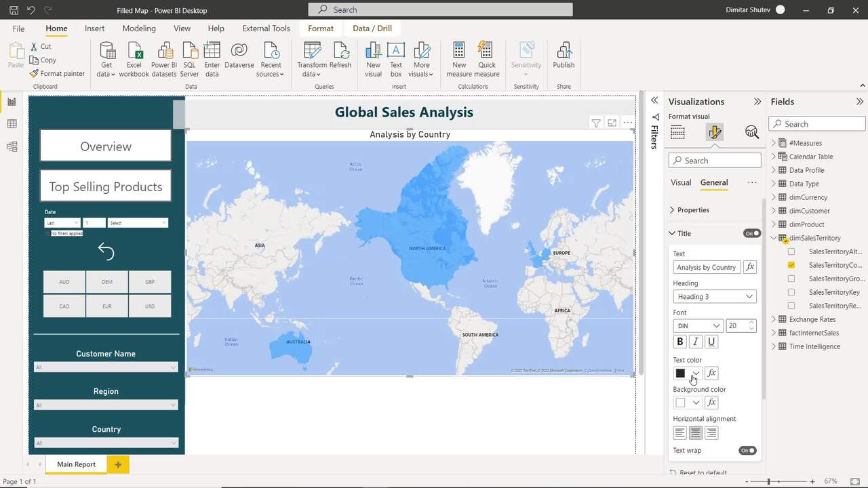
Task: Toggle the Title switch off
Action: 752,233
